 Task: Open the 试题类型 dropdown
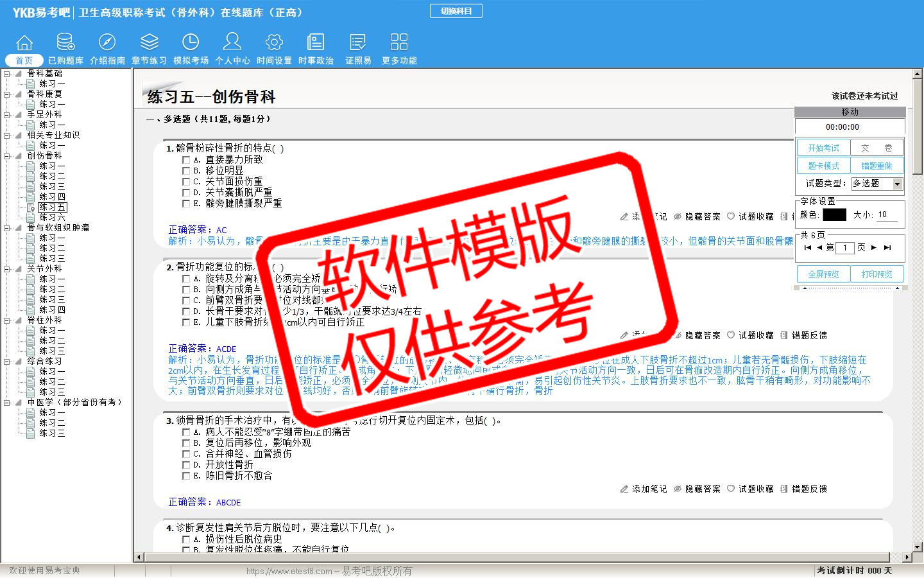897,184
